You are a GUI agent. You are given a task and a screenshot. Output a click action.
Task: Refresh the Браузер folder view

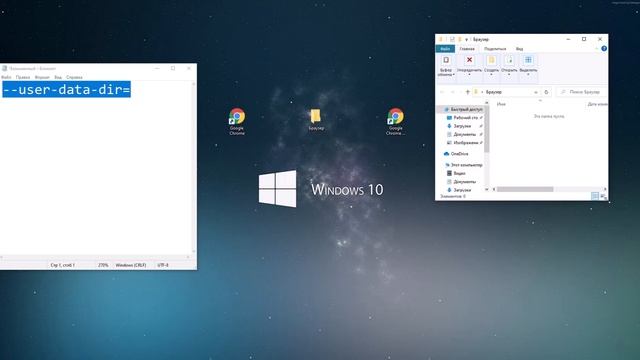coord(546,92)
